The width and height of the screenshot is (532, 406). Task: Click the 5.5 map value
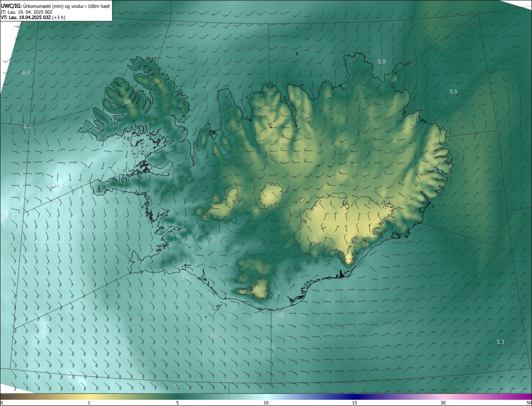point(453,92)
